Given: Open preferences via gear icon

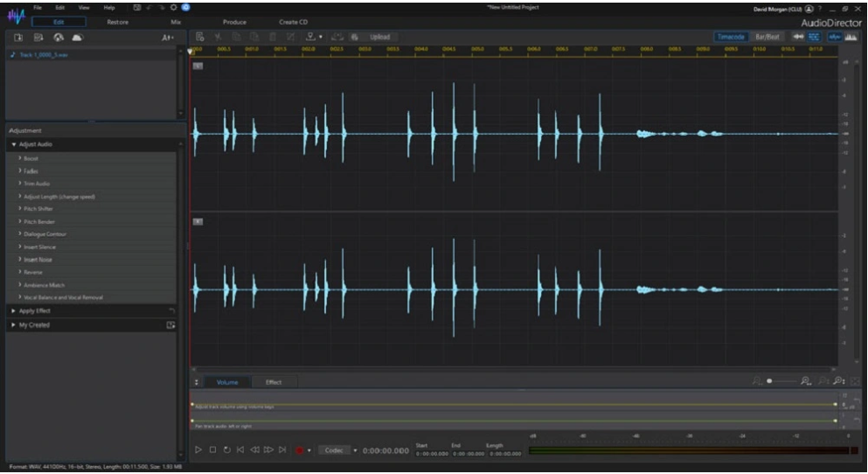Looking at the screenshot, I should click(x=173, y=8).
